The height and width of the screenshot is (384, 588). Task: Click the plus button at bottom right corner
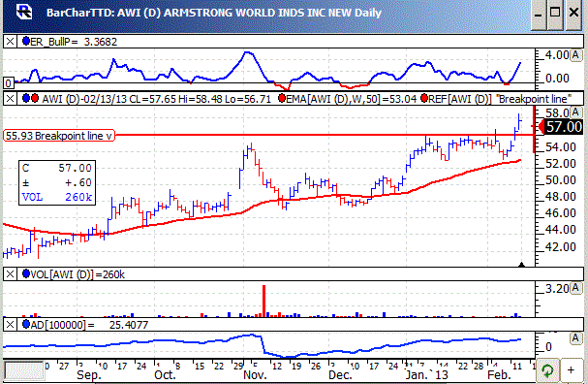[571, 370]
